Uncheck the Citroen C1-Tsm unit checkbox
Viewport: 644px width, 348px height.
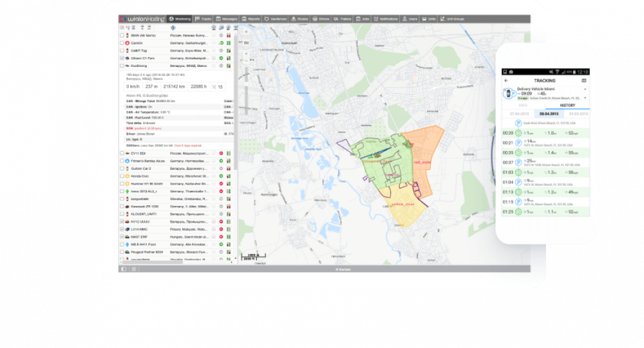click(x=122, y=58)
